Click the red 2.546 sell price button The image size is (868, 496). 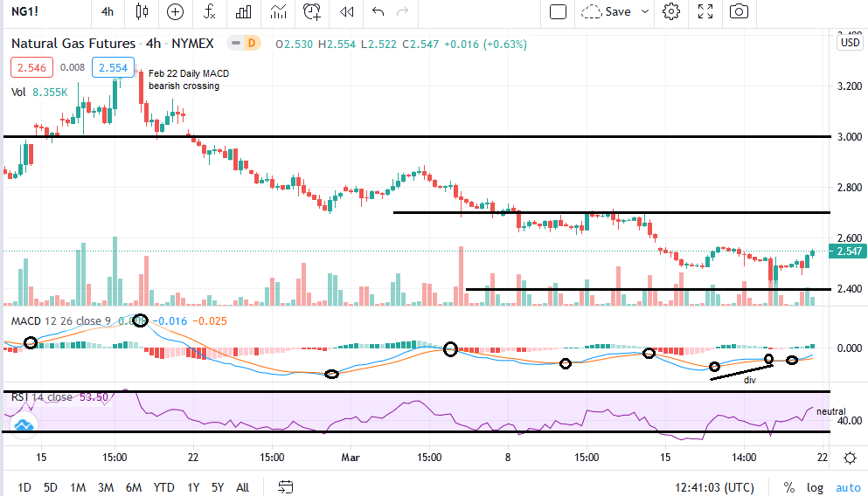pyautogui.click(x=31, y=67)
